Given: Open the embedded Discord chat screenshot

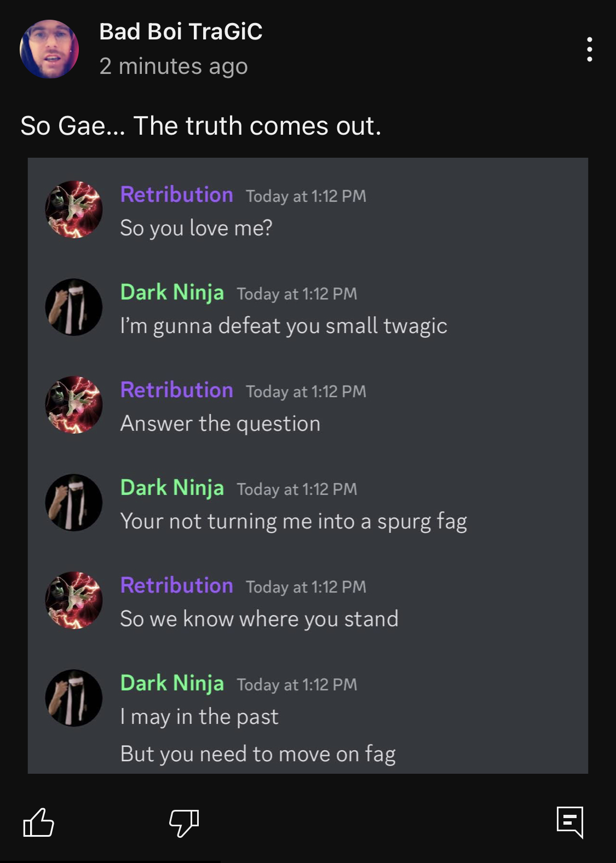Looking at the screenshot, I should [x=308, y=465].
